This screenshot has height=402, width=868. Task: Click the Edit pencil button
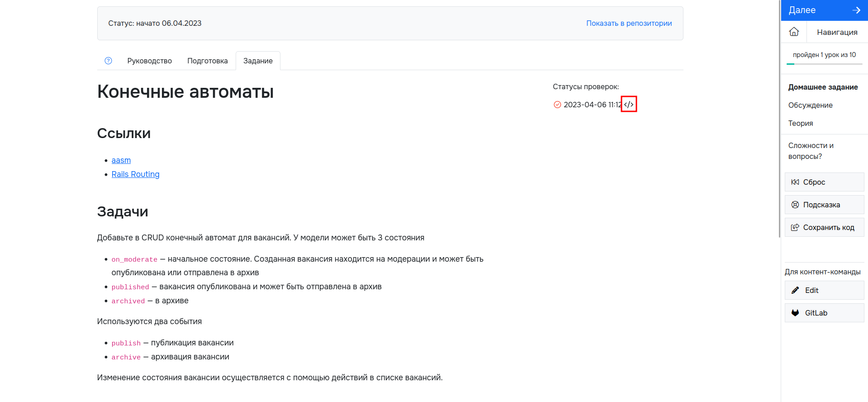pos(824,290)
